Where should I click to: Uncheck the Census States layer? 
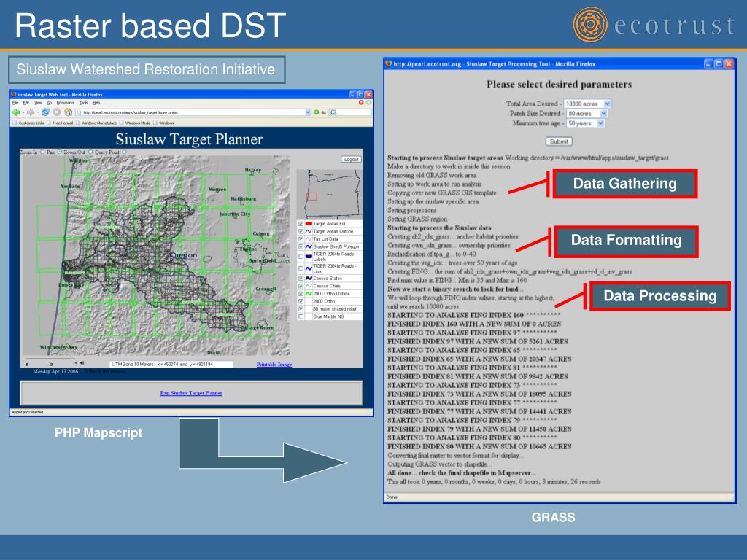(x=301, y=278)
